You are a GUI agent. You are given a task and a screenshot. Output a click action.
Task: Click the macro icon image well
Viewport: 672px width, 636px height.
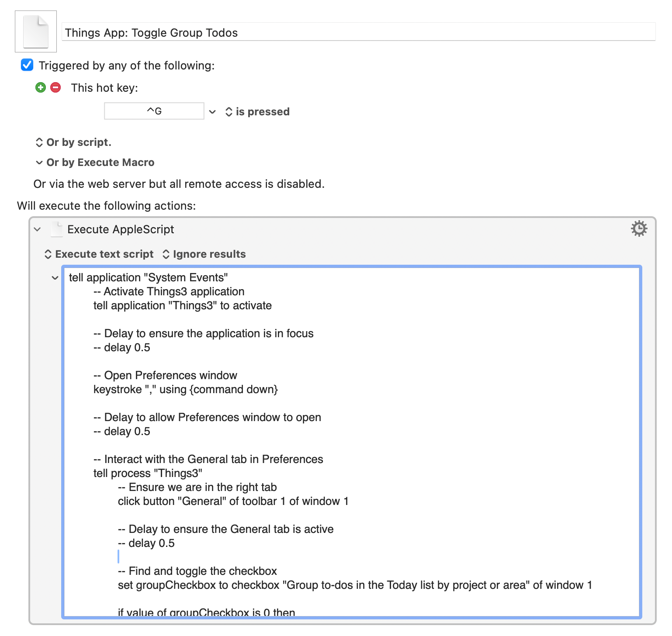[x=36, y=31]
